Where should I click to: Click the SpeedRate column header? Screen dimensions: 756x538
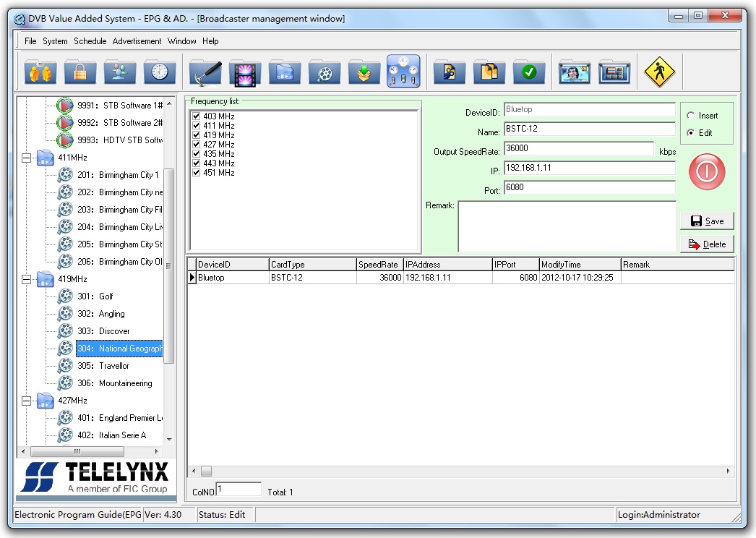380,265
